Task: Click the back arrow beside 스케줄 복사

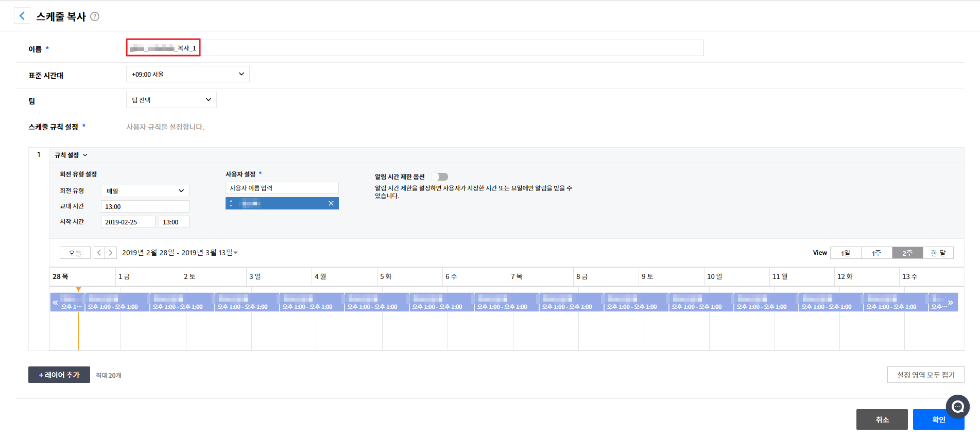Action: (x=22, y=16)
